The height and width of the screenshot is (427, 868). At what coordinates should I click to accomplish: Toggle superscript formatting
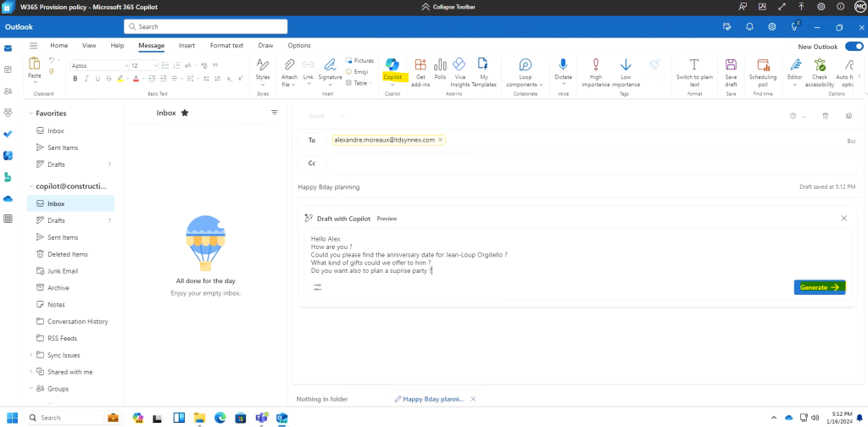pos(240,79)
